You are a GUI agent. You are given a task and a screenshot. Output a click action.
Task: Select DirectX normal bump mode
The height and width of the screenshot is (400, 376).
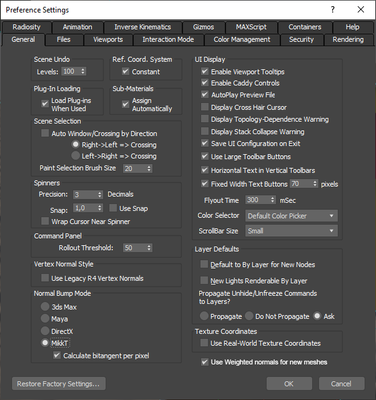(45, 331)
